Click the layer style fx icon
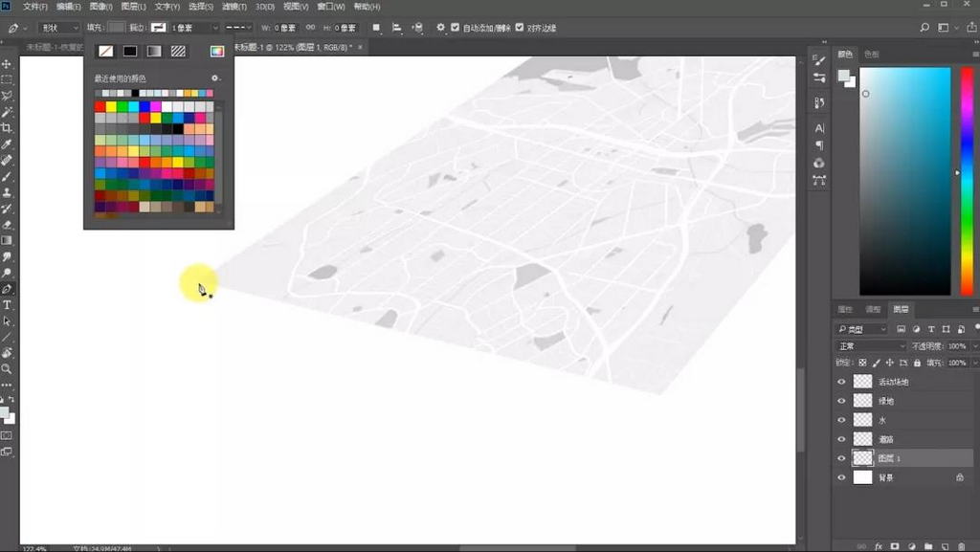 pos(878,546)
